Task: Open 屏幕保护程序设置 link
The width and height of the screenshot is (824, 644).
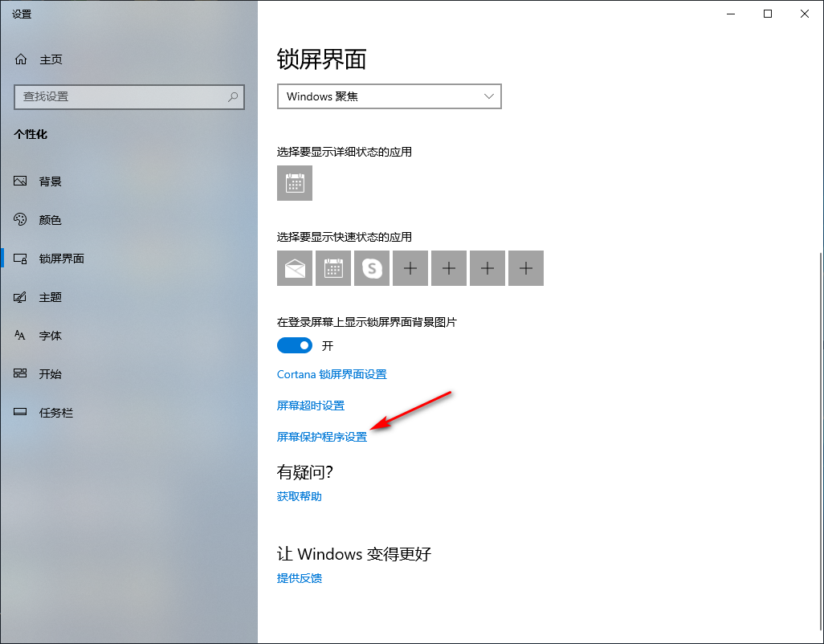Action: (321, 437)
